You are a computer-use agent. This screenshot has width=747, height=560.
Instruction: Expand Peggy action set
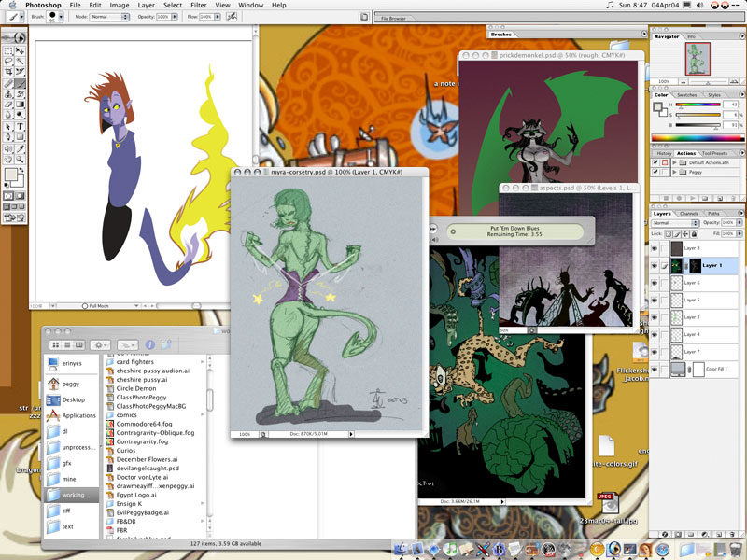(x=674, y=172)
